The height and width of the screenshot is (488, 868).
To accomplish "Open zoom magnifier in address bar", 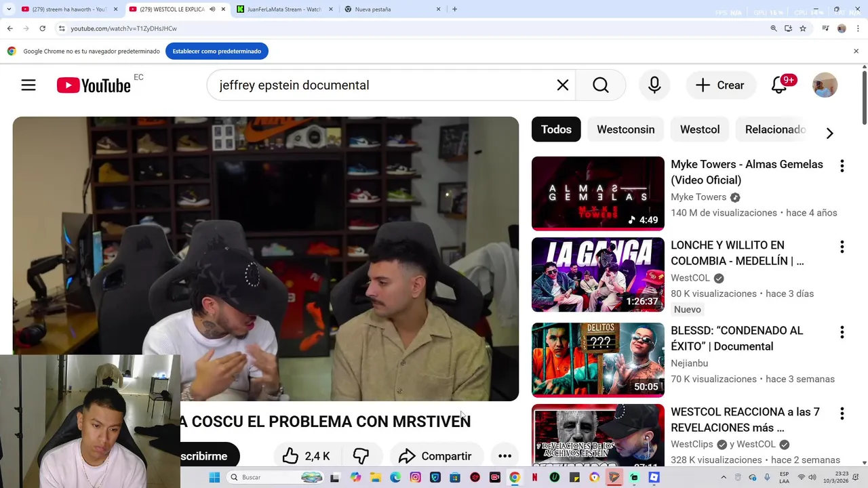I will 773,28.
